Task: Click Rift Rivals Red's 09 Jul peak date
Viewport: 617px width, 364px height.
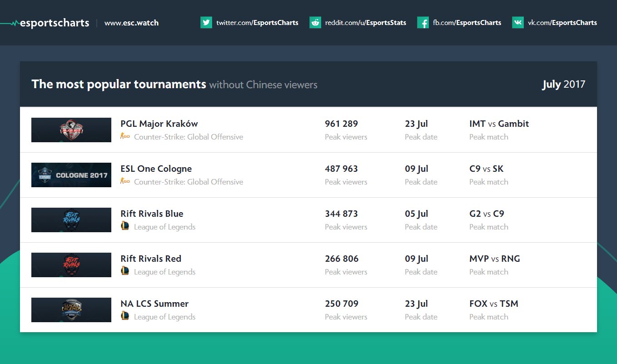Action: tap(417, 259)
